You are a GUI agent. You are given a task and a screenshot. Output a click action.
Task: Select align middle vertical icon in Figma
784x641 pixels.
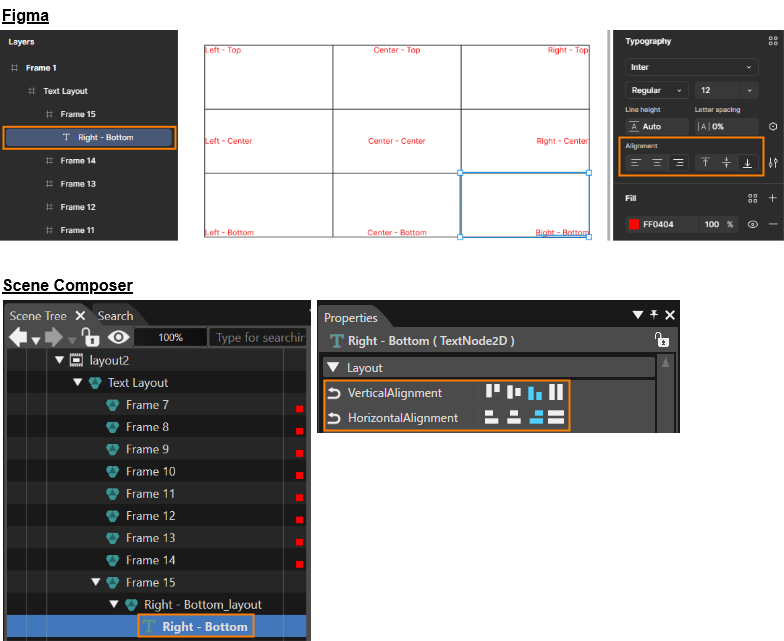726,162
